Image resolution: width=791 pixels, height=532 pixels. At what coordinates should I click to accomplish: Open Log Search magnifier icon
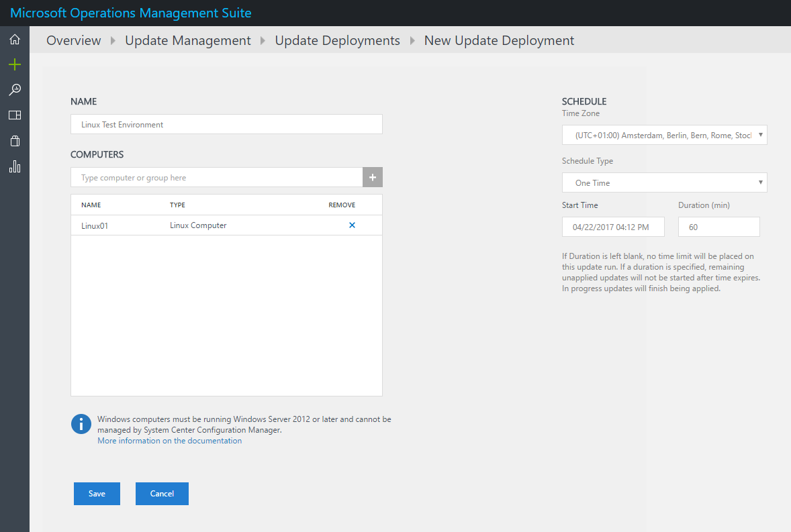click(x=15, y=90)
